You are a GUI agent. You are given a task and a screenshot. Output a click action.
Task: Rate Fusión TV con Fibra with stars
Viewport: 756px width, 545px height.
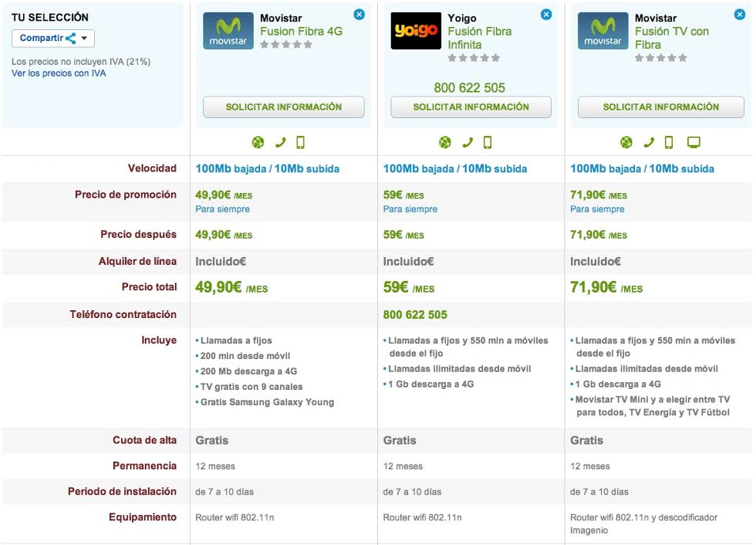pos(660,58)
